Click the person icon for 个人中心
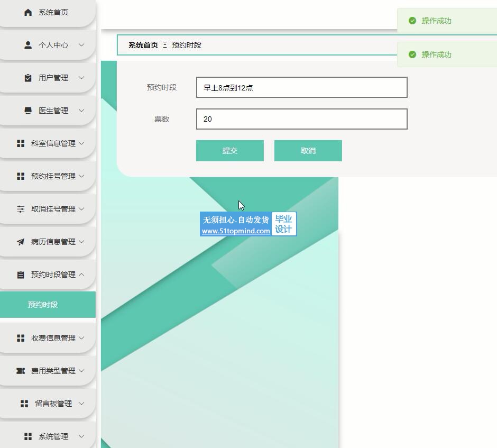 pos(28,45)
